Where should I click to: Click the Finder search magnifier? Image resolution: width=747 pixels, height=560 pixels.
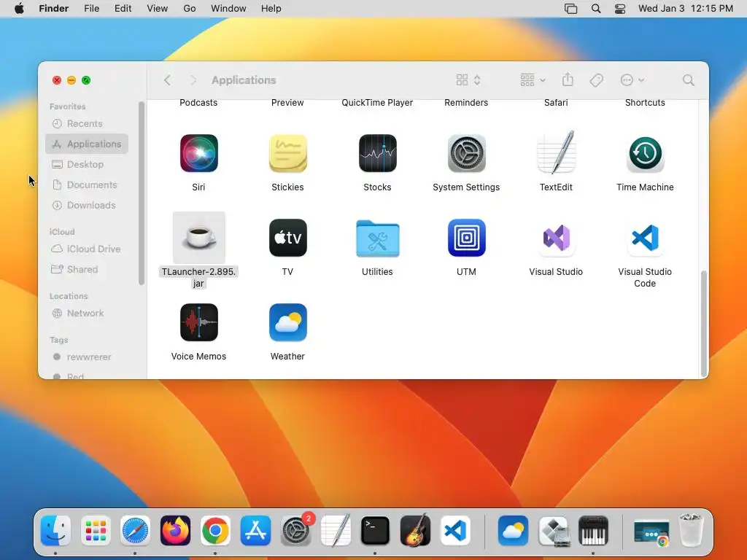click(689, 80)
